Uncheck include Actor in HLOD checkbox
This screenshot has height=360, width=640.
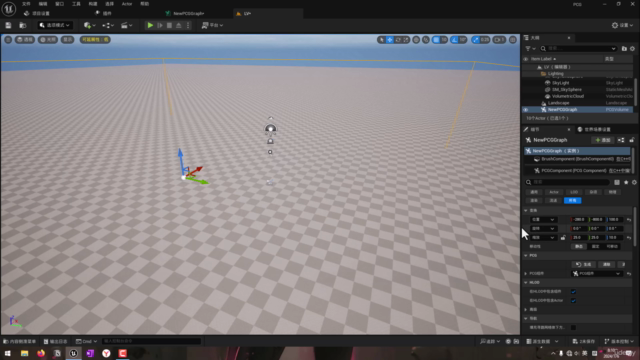[x=573, y=301]
